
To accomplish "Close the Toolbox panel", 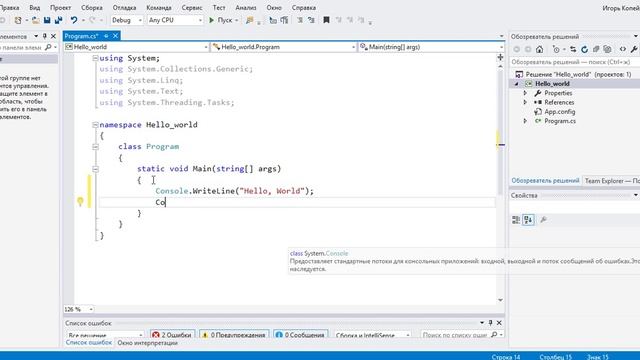I will [53, 36].
